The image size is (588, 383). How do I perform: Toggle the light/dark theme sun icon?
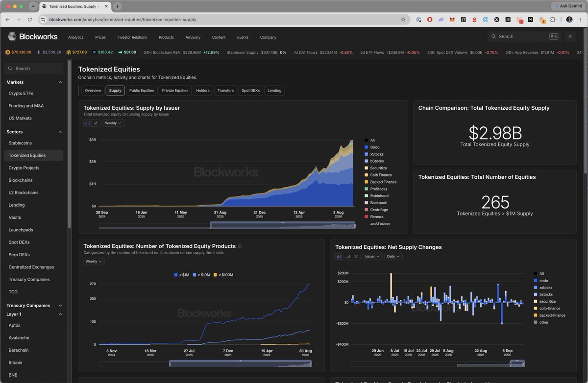570,37
